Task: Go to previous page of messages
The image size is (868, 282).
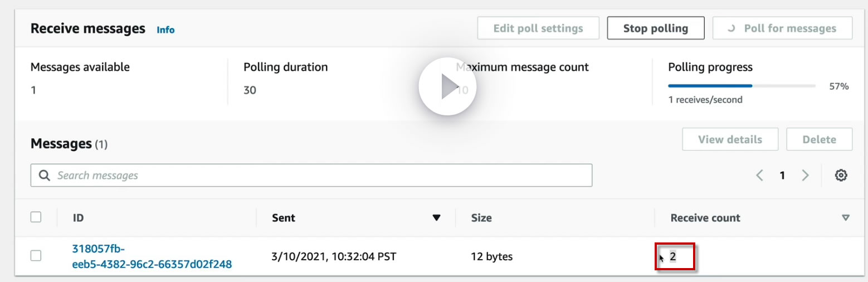Action: click(759, 176)
